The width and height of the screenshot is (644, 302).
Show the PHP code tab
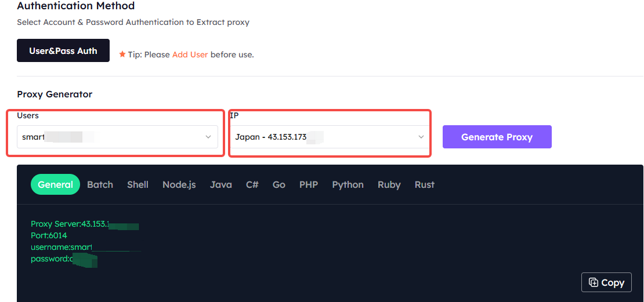point(309,185)
